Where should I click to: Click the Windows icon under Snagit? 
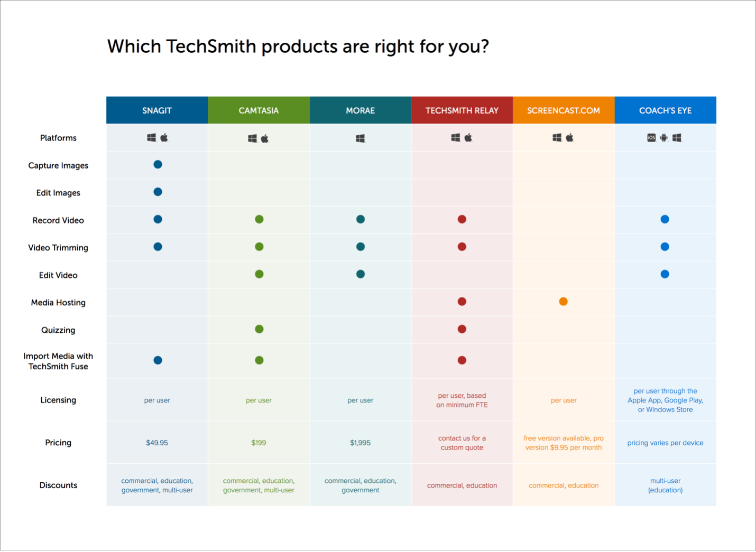pyautogui.click(x=151, y=138)
